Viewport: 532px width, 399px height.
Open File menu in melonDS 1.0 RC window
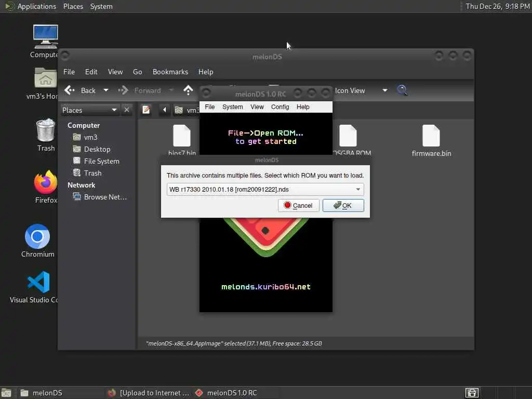(210, 107)
